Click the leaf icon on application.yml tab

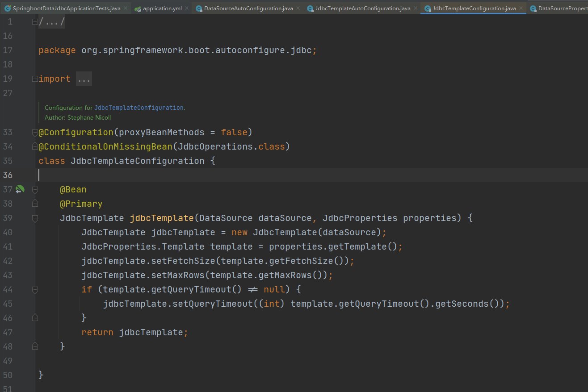click(x=138, y=8)
